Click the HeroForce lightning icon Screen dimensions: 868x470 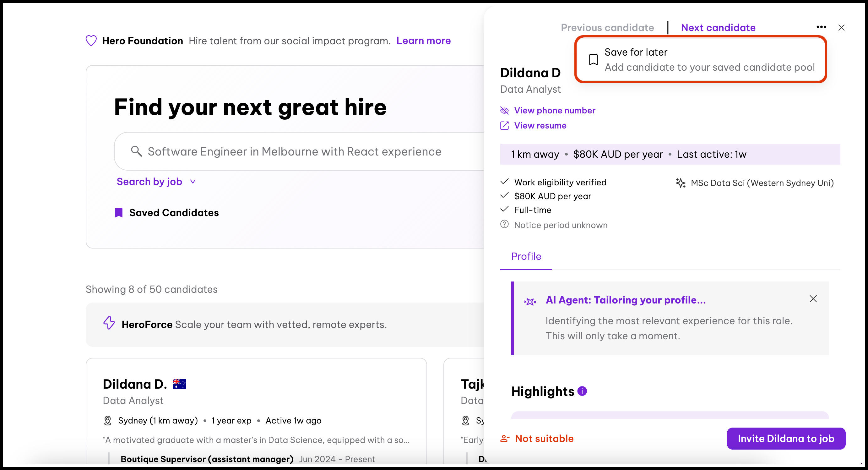click(109, 323)
